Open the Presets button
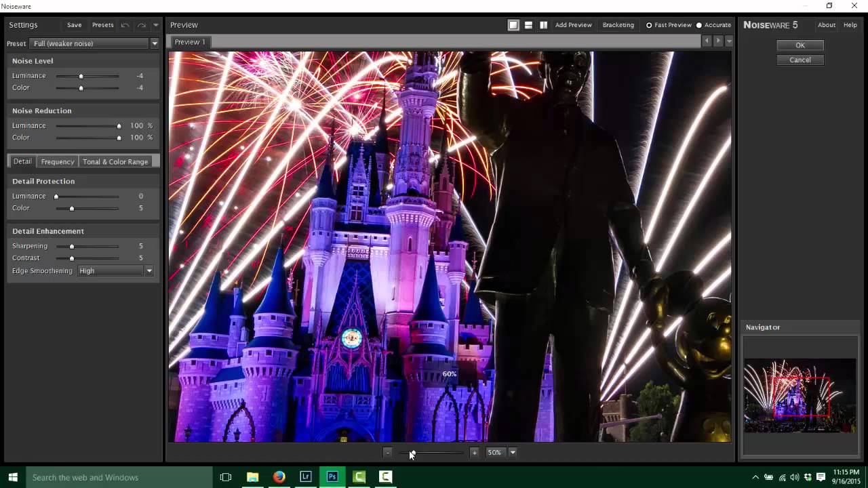Image resolution: width=868 pixels, height=488 pixels. pos(103,25)
